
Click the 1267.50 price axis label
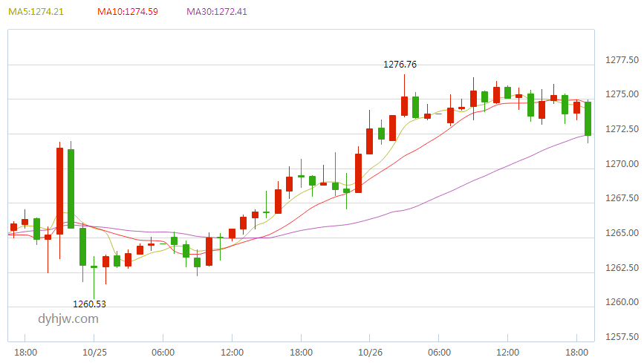click(x=621, y=198)
